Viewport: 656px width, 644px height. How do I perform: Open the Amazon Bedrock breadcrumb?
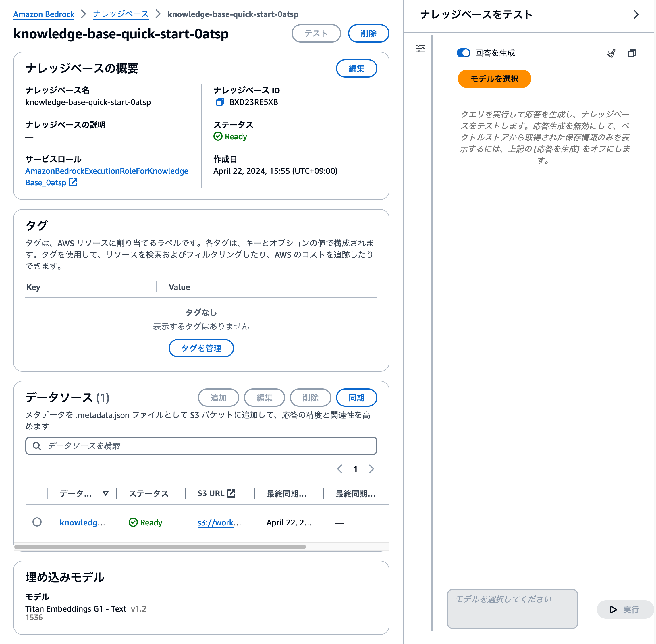[x=44, y=14]
